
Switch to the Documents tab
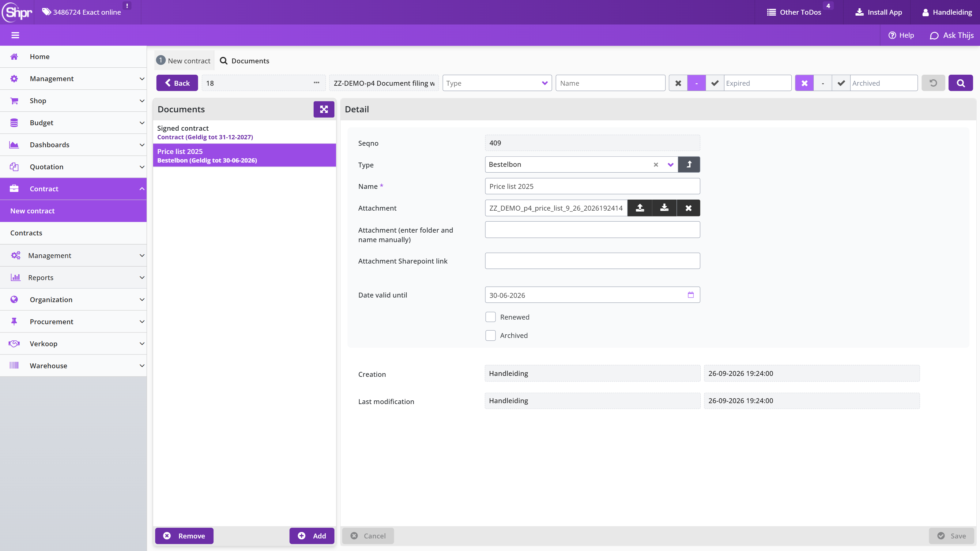point(245,61)
